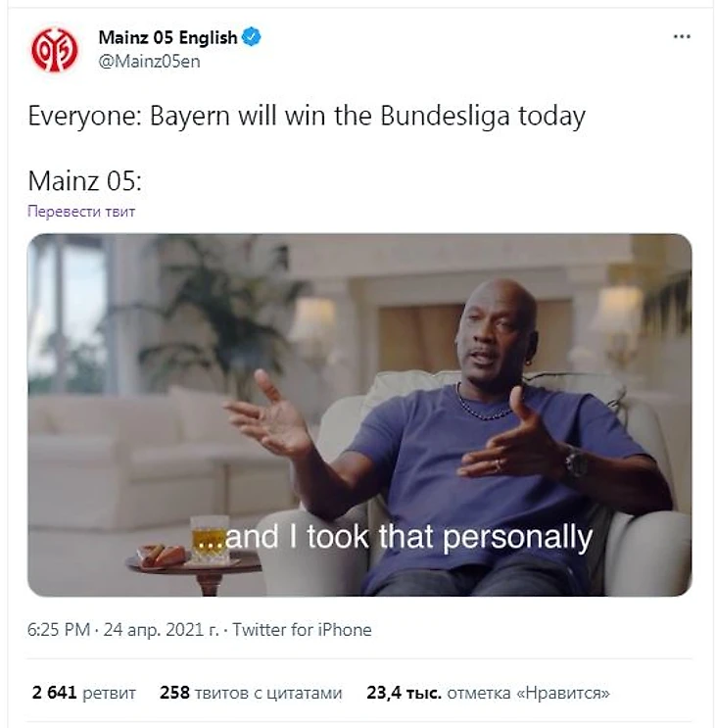View 23,4 тыс. отметка «Нравится» list
Image resolution: width=715 pixels, height=728 pixels.
pyautogui.click(x=488, y=693)
